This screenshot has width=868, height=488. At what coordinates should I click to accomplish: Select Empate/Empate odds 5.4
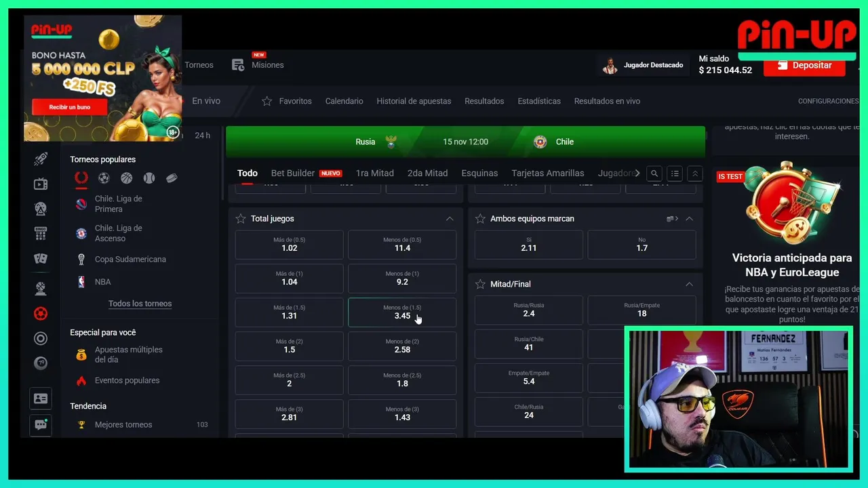(529, 378)
